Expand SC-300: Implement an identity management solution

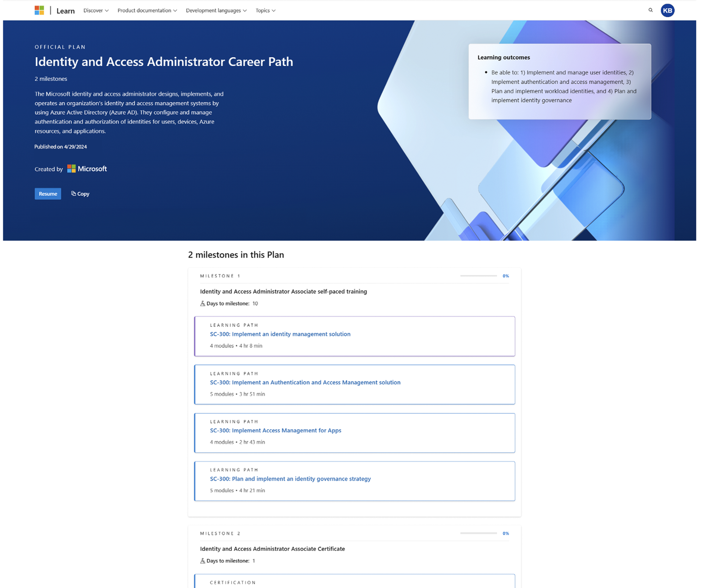[280, 334]
